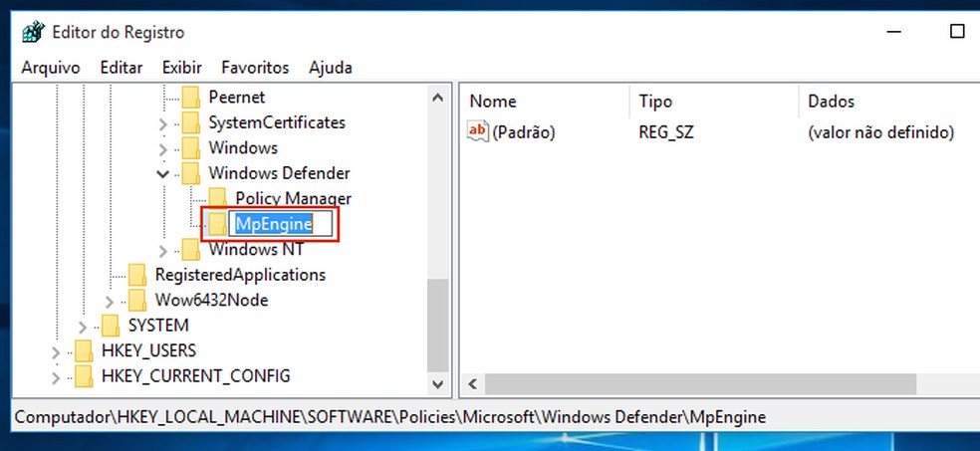Click the Wow6432Node folder icon
980x451 pixels.
click(x=137, y=300)
